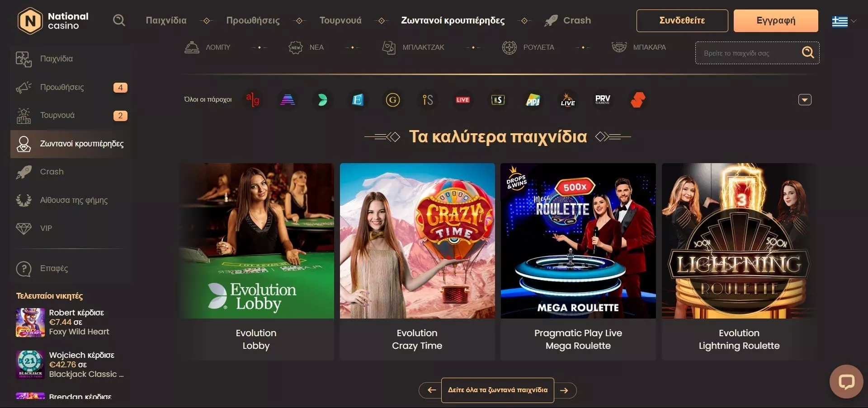Select the 'alg' provider icon
Image resolution: width=868 pixels, height=408 pixels.
pos(253,99)
